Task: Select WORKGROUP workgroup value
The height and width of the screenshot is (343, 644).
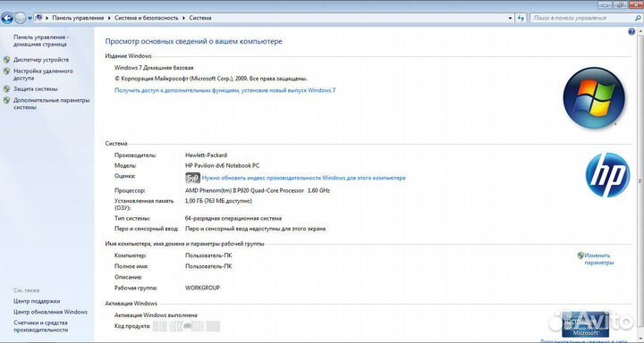Action: tap(202, 288)
